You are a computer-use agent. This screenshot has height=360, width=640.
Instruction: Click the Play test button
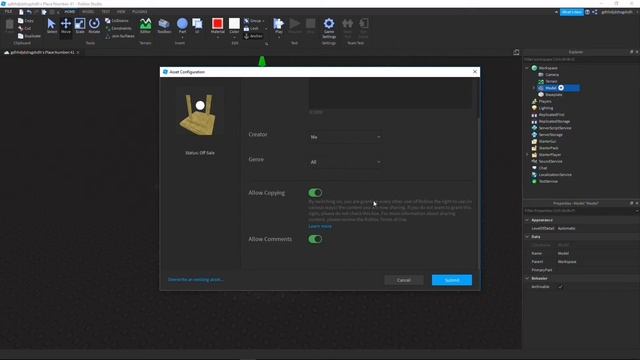[x=278, y=26]
